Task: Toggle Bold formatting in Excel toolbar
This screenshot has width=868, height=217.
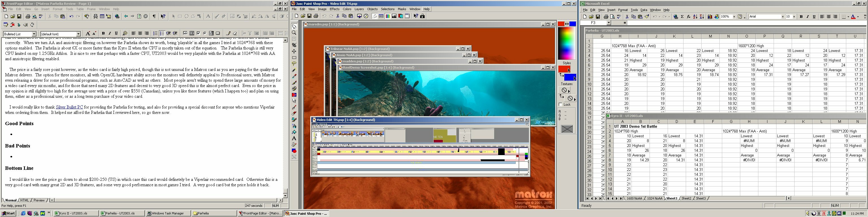Action: [x=801, y=16]
